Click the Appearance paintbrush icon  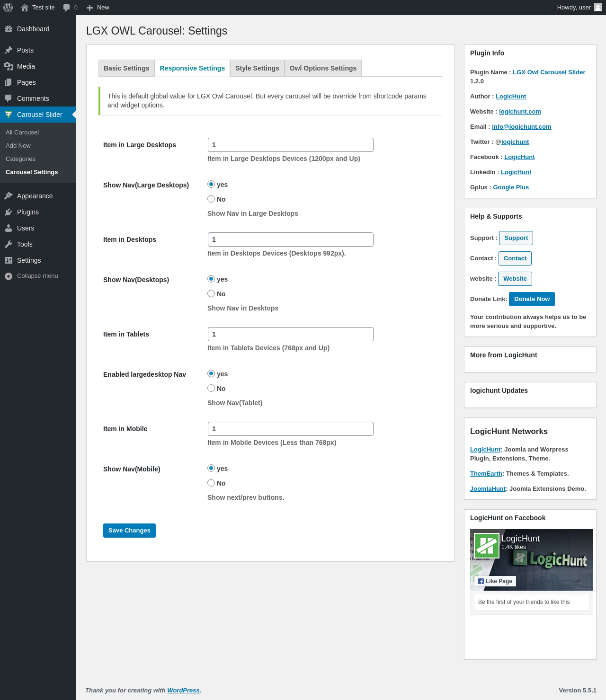tap(9, 196)
